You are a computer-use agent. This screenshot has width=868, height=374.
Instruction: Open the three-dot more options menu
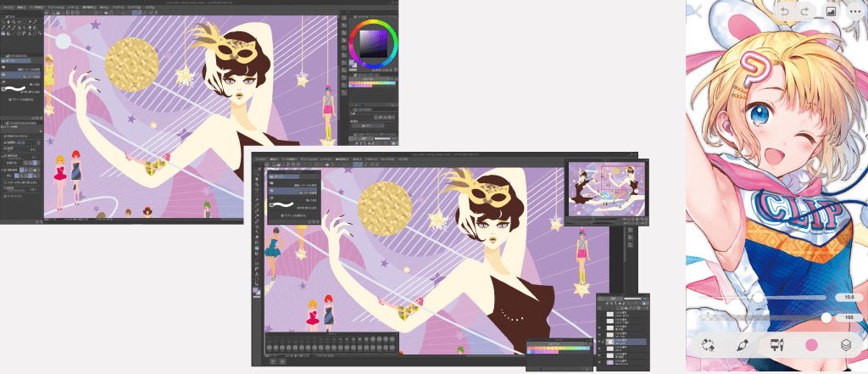click(x=854, y=10)
